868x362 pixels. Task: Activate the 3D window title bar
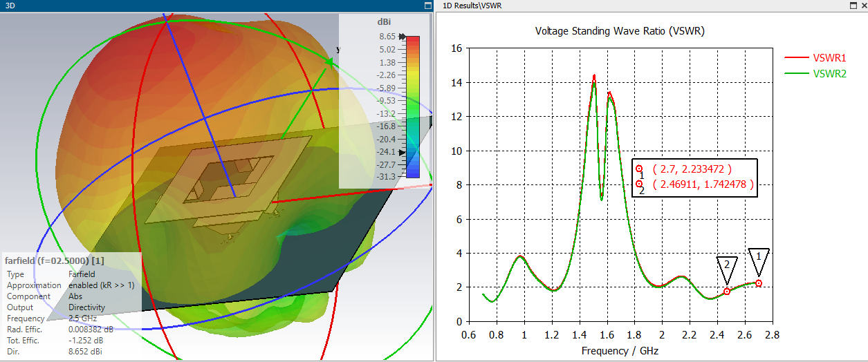tap(207, 6)
